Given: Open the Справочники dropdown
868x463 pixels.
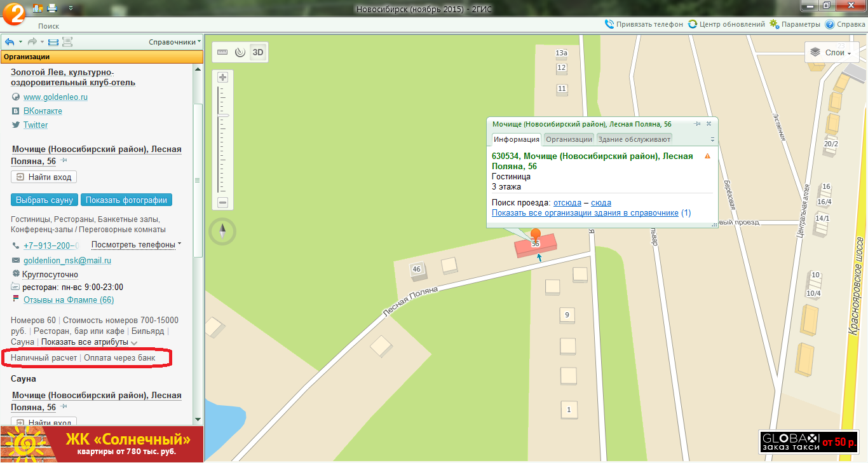Looking at the screenshot, I should coord(175,42).
